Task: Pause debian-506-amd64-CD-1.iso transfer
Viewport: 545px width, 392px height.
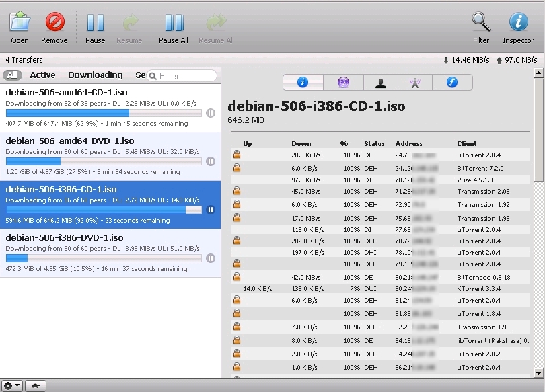Action: pyautogui.click(x=211, y=114)
